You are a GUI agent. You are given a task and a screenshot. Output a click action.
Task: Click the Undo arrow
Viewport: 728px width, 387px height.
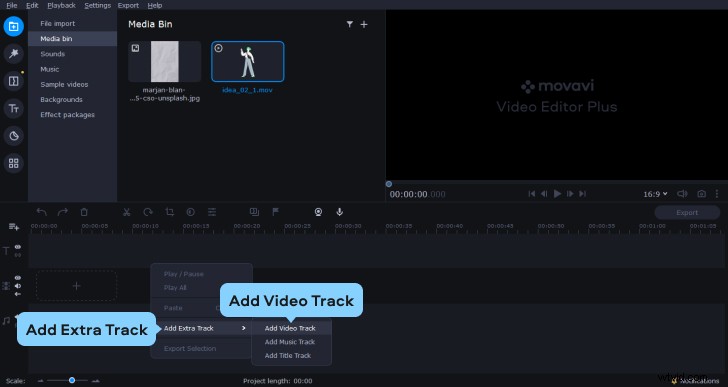42,212
